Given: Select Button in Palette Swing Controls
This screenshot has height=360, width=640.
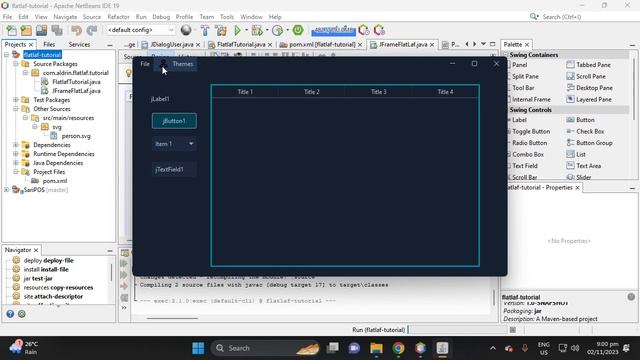Looking at the screenshot, I should click(x=580, y=120).
